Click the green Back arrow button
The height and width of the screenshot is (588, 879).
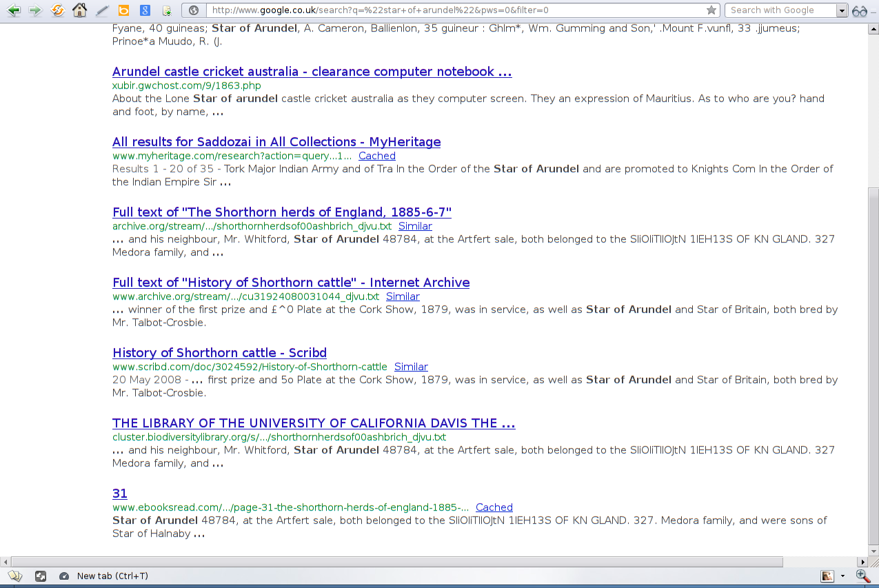tap(13, 10)
